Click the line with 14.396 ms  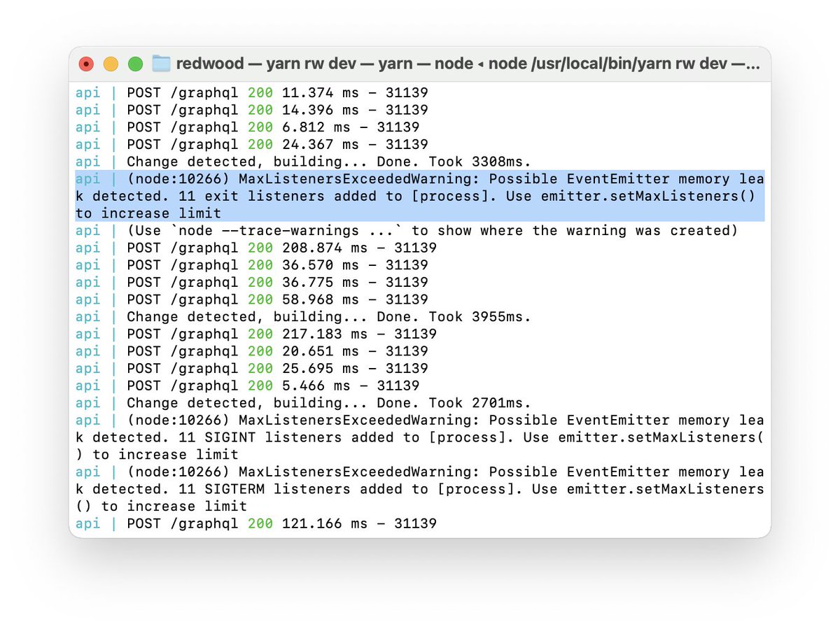tap(252, 110)
